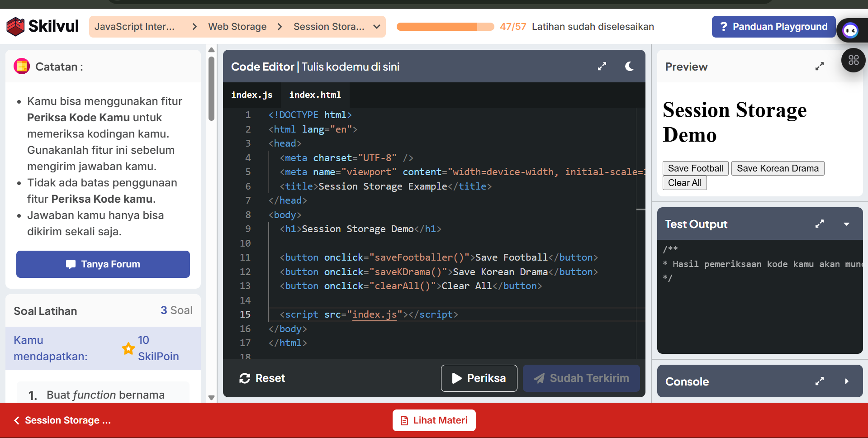Expand the Test Output panel
This screenshot has height=438, width=868.
point(819,224)
